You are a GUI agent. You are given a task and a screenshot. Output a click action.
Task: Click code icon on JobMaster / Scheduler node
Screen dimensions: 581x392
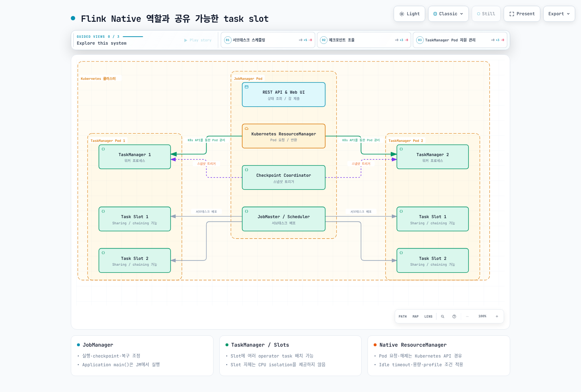pos(247,211)
